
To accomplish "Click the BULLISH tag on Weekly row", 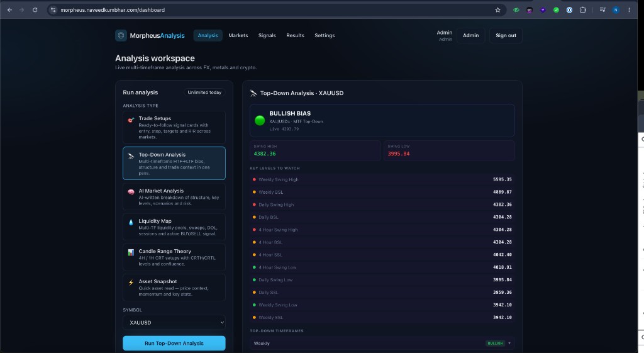I will 495,343.
